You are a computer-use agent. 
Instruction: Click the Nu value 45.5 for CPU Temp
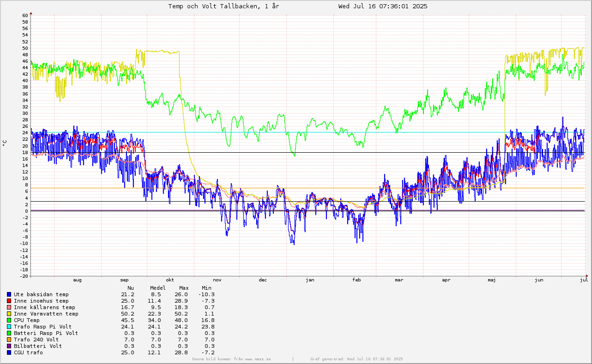tap(127, 320)
